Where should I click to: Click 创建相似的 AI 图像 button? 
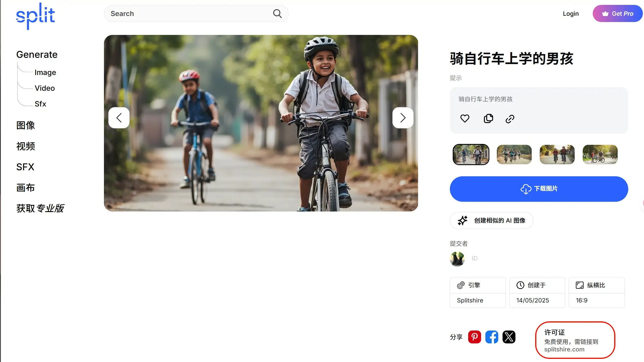[x=491, y=220]
